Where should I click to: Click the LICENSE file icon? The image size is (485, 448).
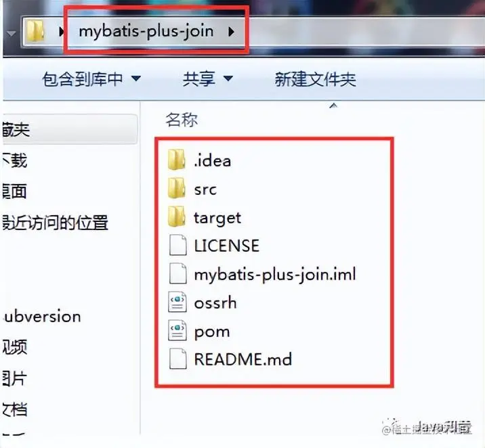point(178,245)
